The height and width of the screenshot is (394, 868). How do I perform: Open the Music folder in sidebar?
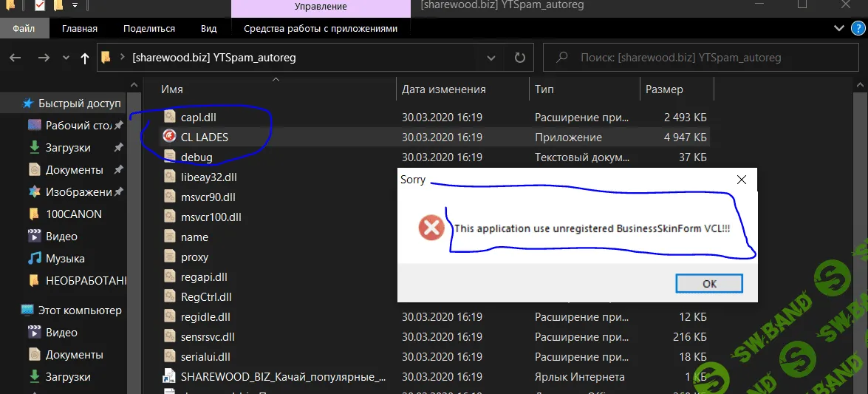click(65, 259)
